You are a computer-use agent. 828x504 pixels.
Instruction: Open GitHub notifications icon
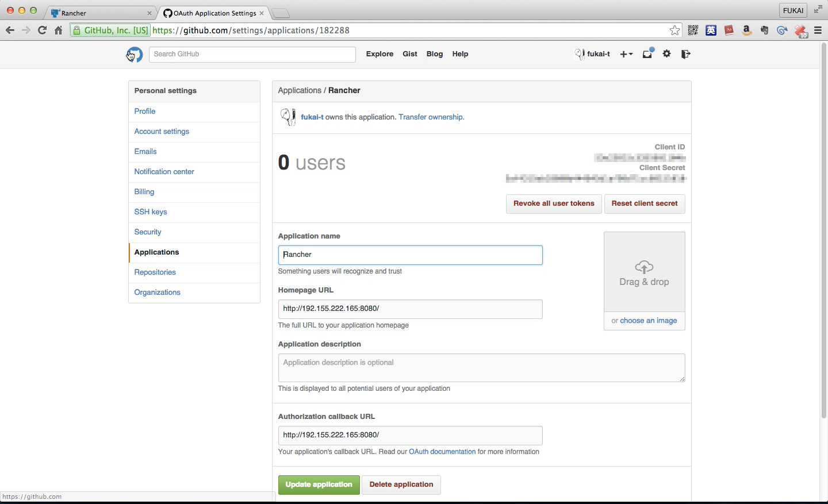(648, 53)
